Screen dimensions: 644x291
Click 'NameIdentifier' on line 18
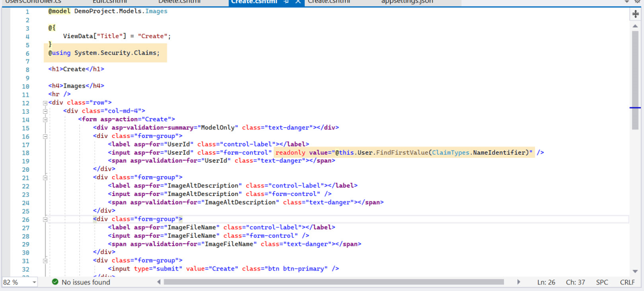[x=499, y=152]
